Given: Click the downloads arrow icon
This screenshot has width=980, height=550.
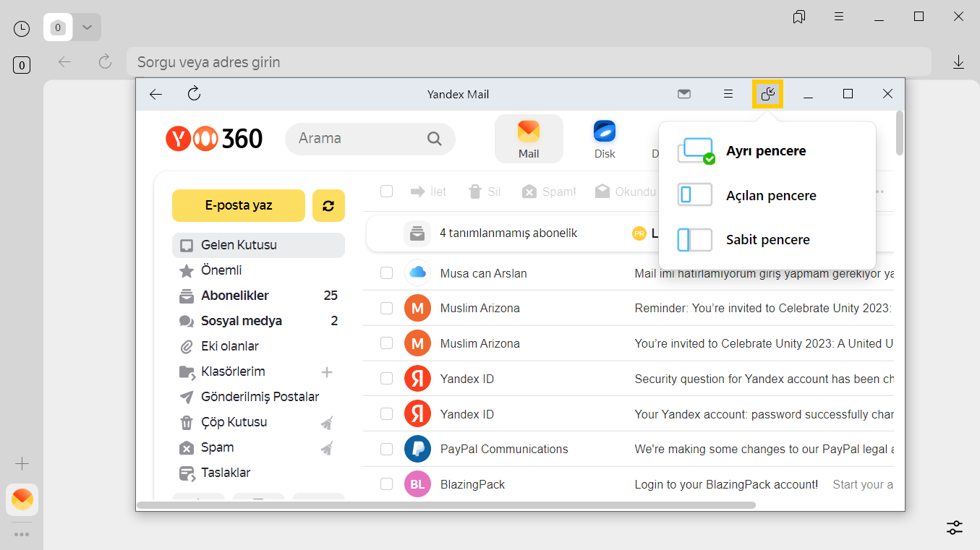Looking at the screenshot, I should [x=958, y=62].
